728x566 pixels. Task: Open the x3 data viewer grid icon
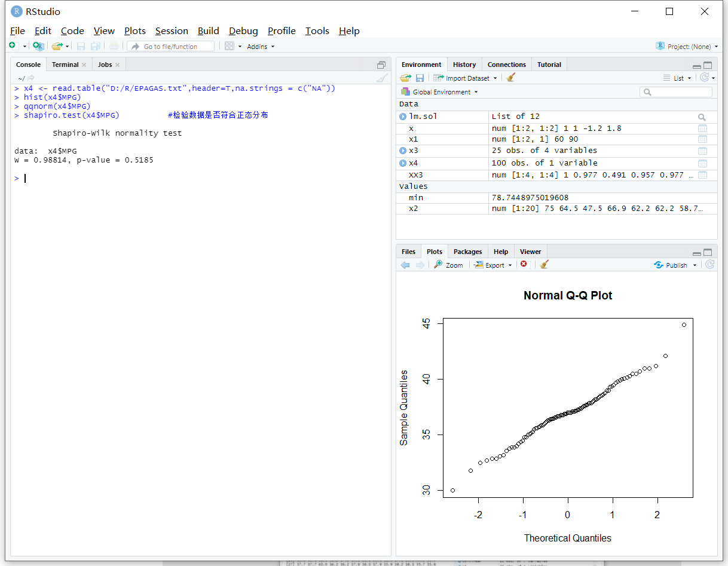[x=702, y=151]
